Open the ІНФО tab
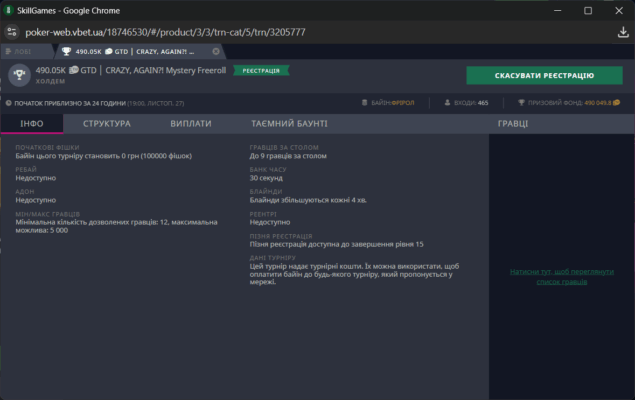 coord(31,124)
